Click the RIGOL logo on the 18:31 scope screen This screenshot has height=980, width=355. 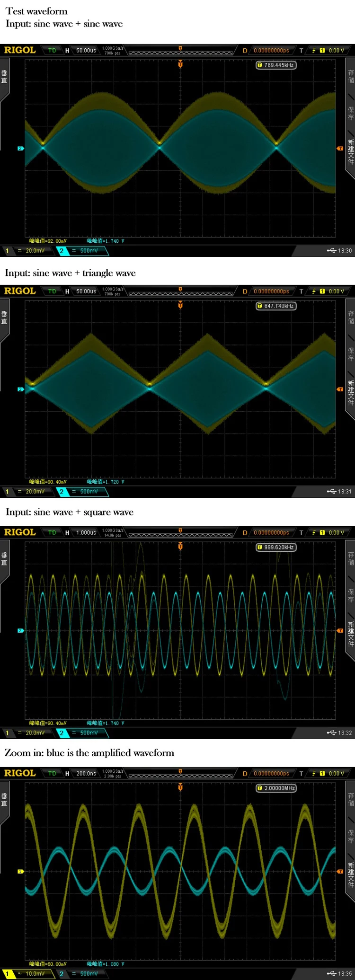(x=20, y=291)
